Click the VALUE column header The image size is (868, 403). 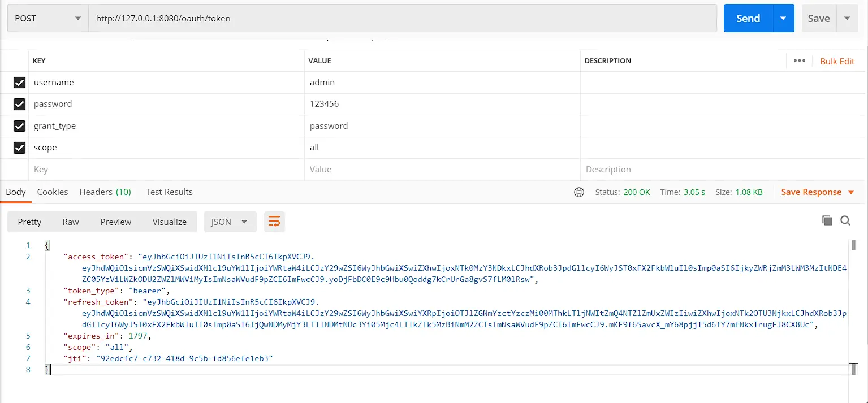tap(319, 61)
